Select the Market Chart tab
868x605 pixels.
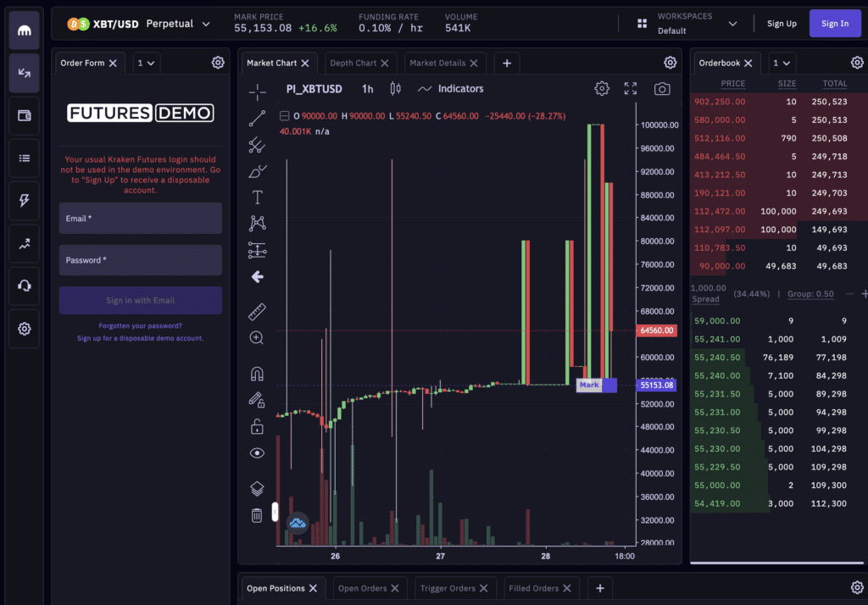click(x=272, y=63)
